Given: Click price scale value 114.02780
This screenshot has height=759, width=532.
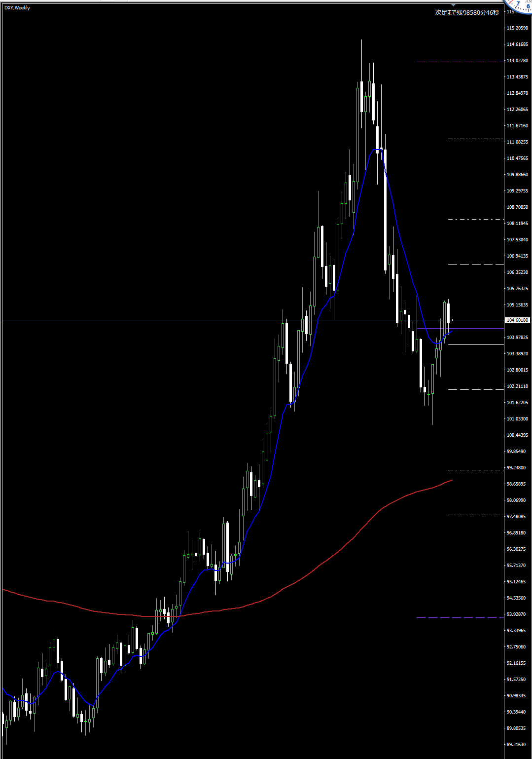Looking at the screenshot, I should point(517,61).
